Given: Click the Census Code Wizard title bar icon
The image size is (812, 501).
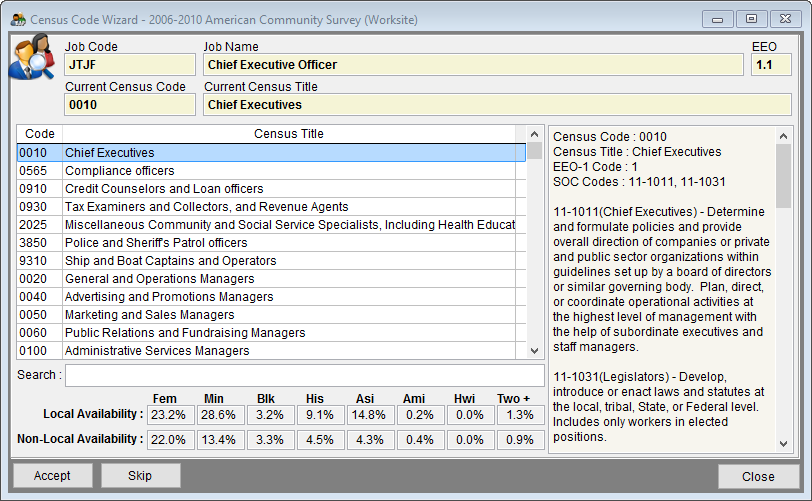Looking at the screenshot, I should click(x=18, y=20).
